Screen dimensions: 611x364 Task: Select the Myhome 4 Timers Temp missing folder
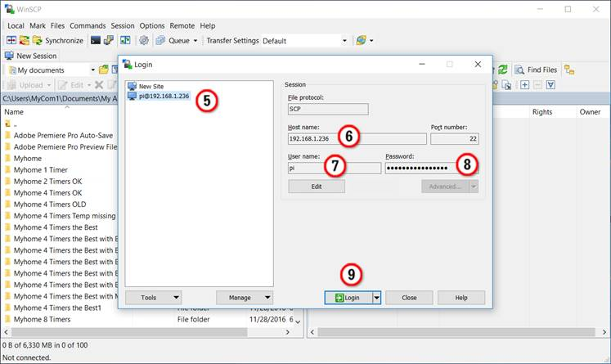[65, 216]
